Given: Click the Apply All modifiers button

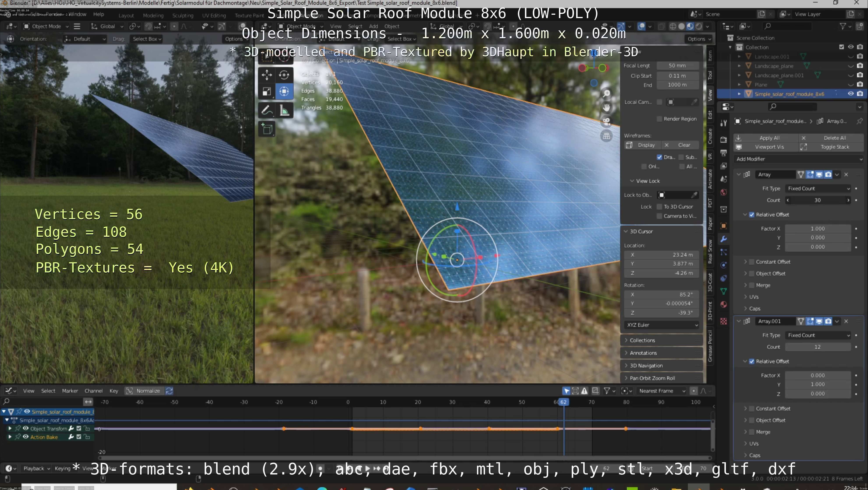Looking at the screenshot, I should [766, 138].
